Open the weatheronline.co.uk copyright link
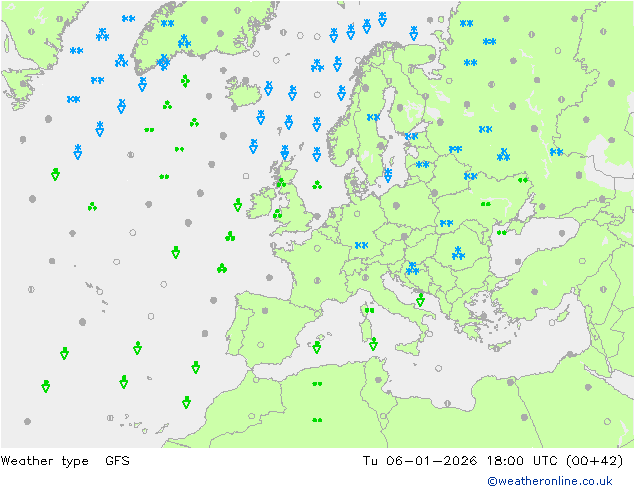The height and width of the screenshot is (490, 634). pos(550,481)
